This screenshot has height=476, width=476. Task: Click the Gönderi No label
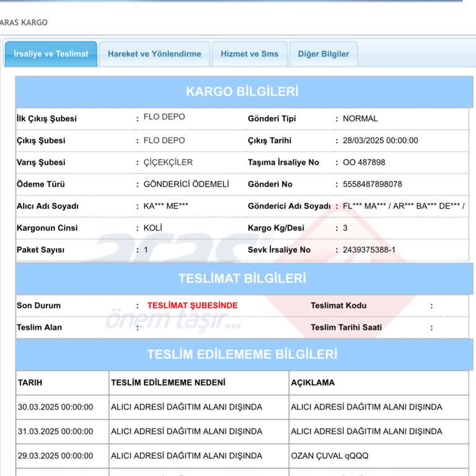(x=270, y=184)
